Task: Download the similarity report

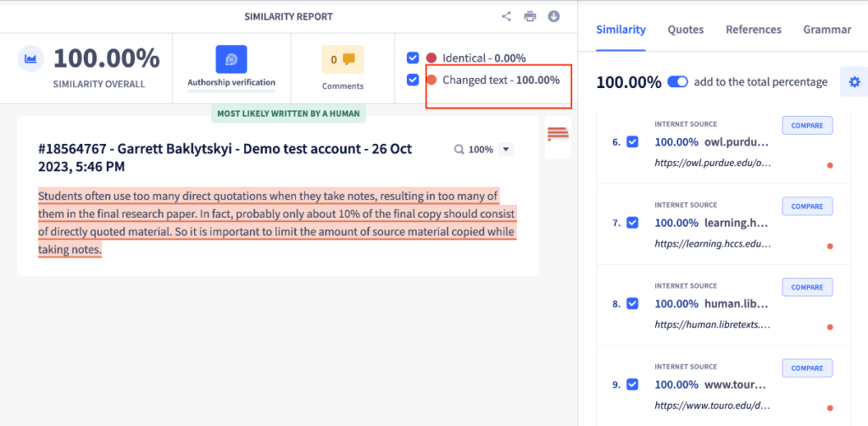Action: pyautogui.click(x=554, y=16)
